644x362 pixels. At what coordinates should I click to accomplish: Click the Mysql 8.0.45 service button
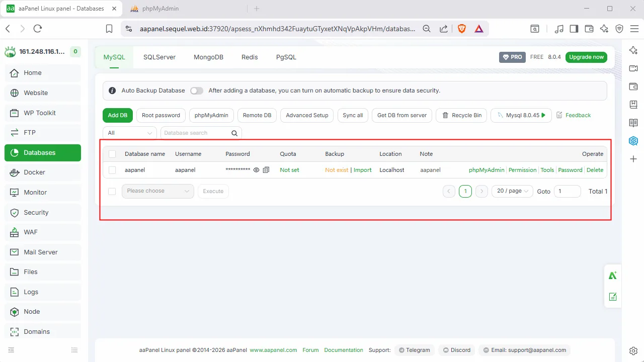click(521, 115)
